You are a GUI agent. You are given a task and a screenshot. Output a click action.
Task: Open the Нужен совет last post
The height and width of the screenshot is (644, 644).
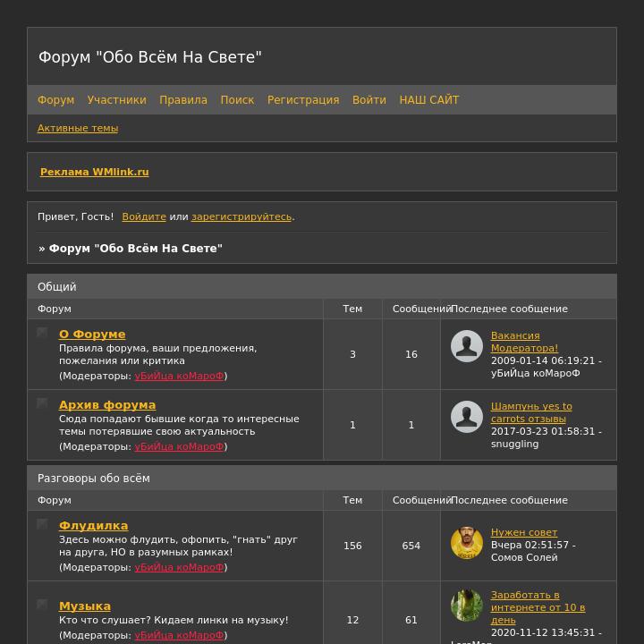pos(524,532)
